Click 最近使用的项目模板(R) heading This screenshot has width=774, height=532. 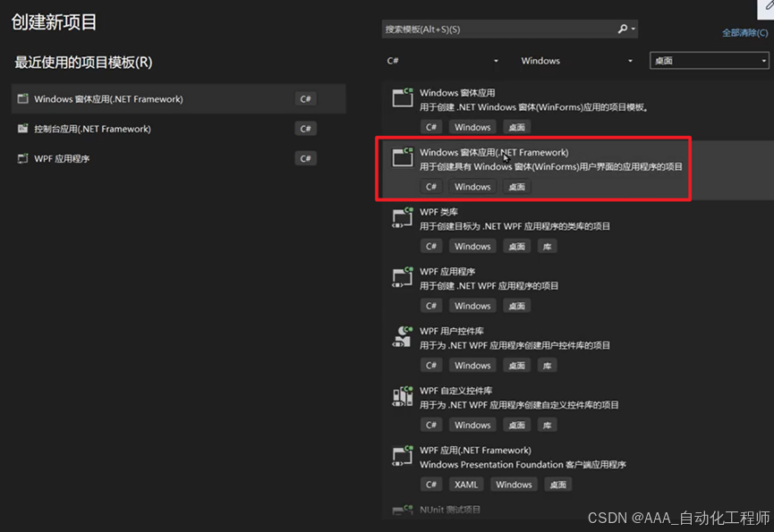coord(83,63)
